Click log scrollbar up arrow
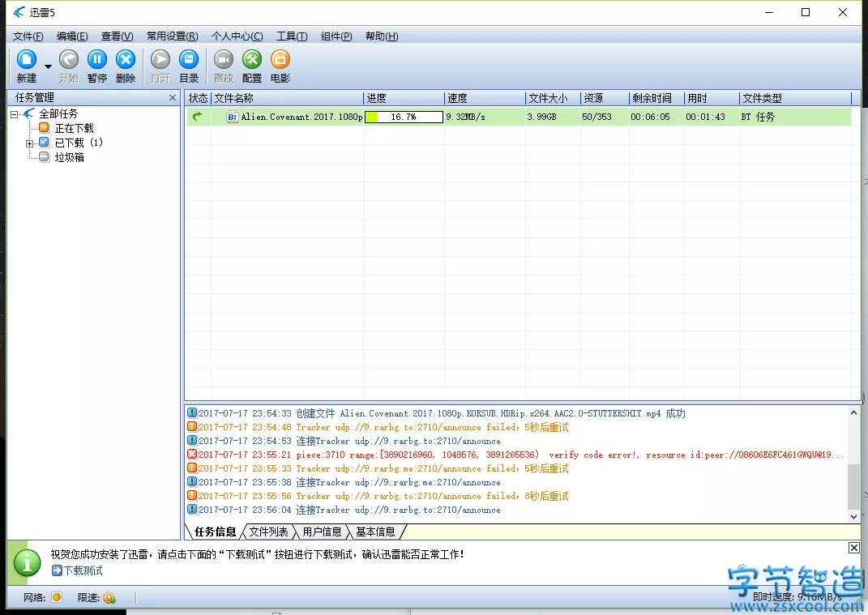868x615 pixels. tap(853, 412)
